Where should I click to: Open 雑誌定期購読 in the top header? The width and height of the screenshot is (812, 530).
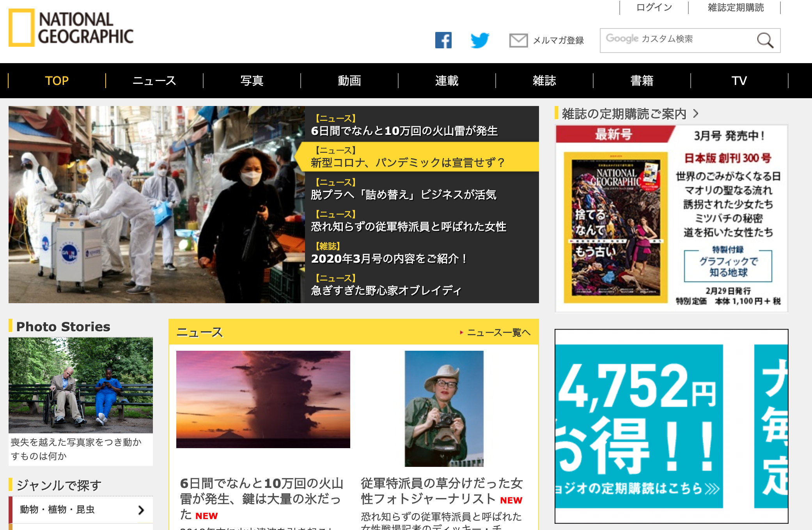pos(736,7)
